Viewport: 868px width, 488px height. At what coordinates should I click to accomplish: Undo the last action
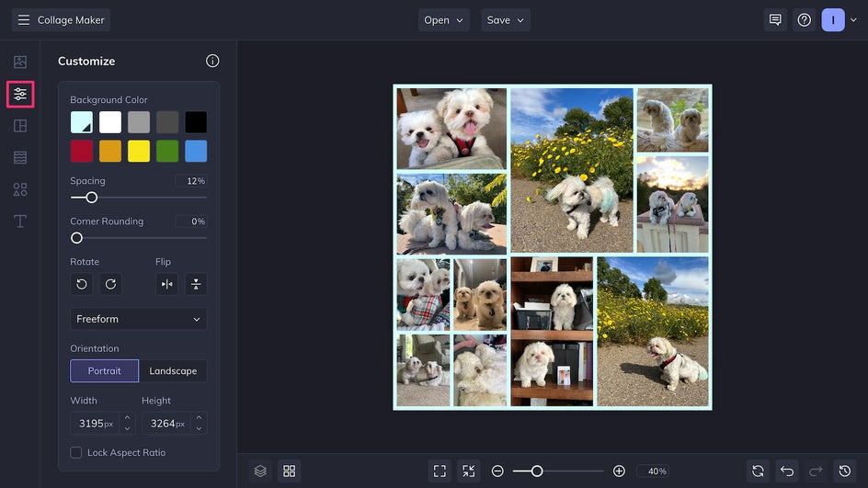787,471
